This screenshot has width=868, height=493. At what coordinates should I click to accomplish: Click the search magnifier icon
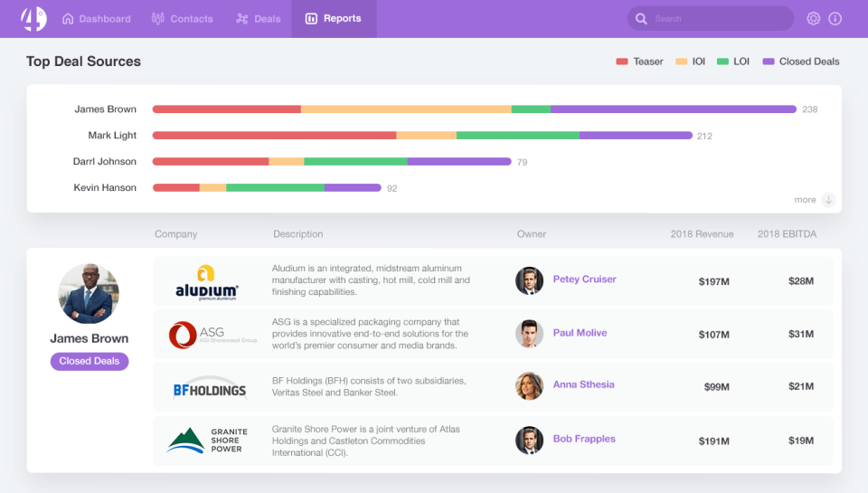[641, 19]
